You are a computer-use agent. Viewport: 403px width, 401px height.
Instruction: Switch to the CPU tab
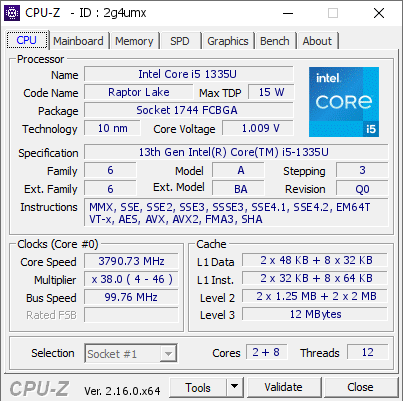coord(27,40)
